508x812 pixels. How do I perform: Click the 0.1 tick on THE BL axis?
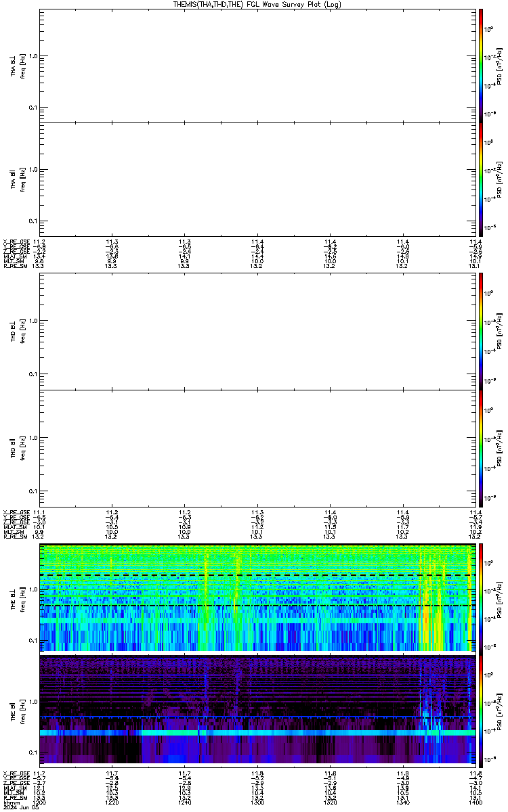pyautogui.click(x=33, y=641)
